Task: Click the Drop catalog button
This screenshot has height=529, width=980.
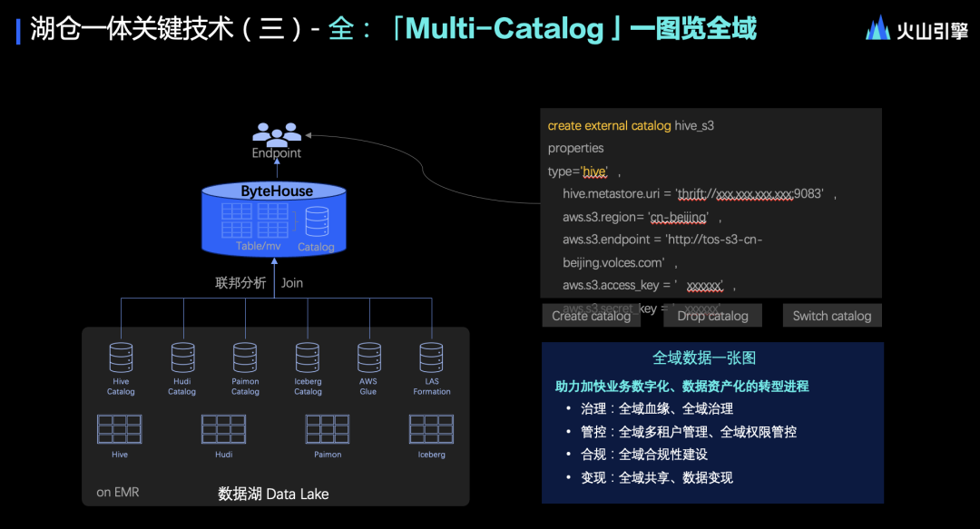Action: pyautogui.click(x=713, y=316)
